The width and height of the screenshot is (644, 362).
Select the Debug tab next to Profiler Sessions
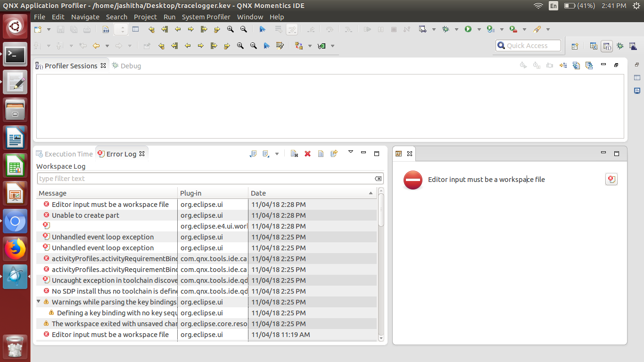130,66
